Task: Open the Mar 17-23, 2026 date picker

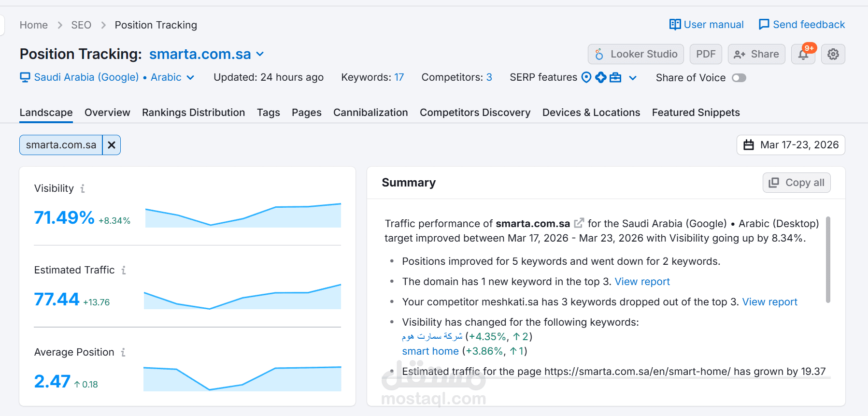Action: coord(791,145)
